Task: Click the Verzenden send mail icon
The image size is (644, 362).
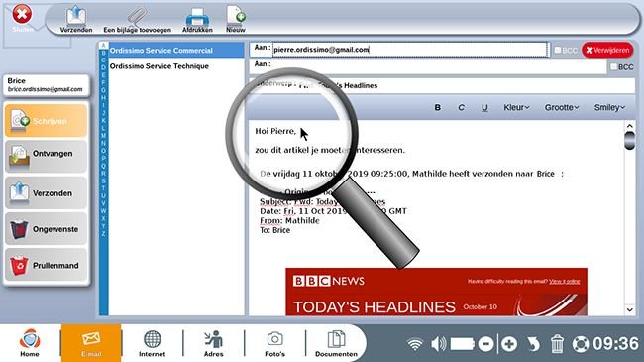Action: 76,19
